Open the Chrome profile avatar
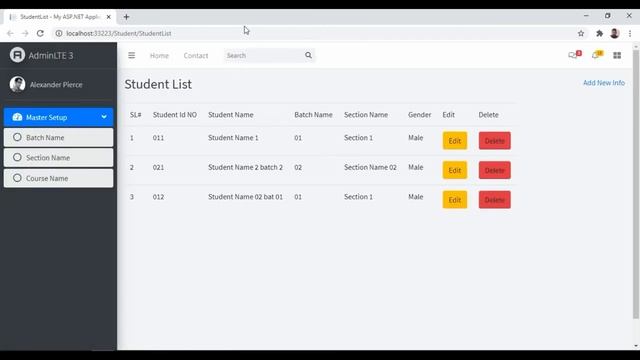The height and width of the screenshot is (360, 640). (615, 33)
